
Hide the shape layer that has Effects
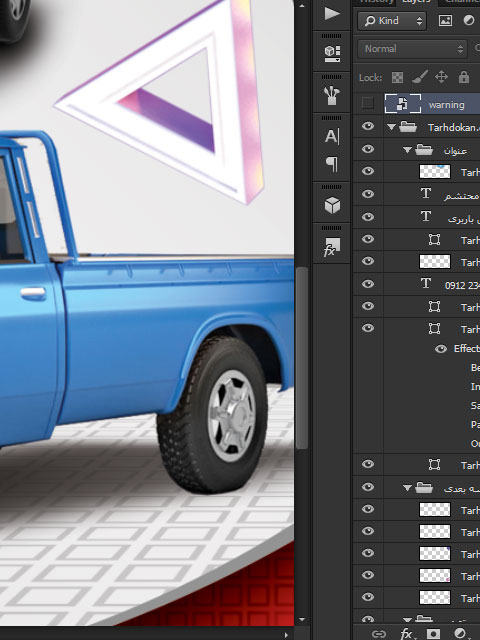(368, 328)
